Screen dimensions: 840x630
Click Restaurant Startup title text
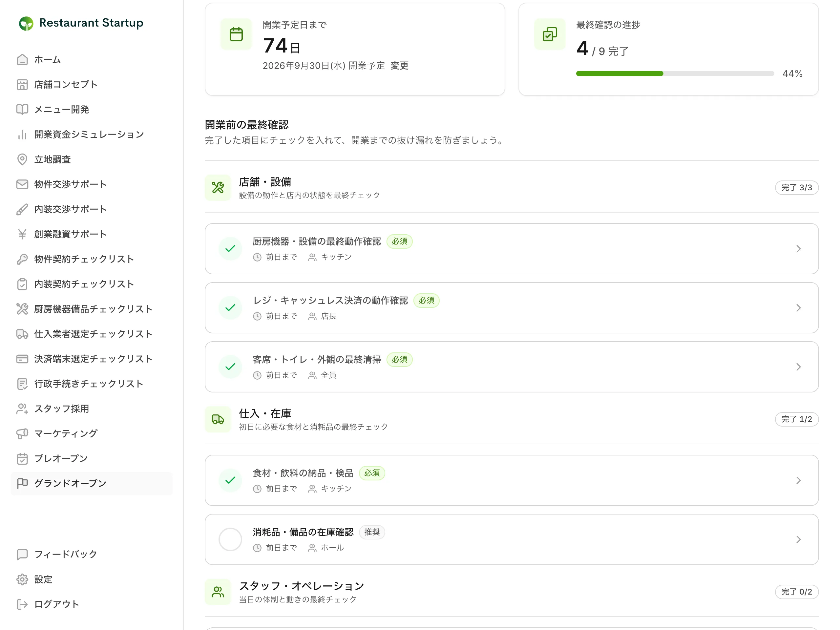pos(91,23)
